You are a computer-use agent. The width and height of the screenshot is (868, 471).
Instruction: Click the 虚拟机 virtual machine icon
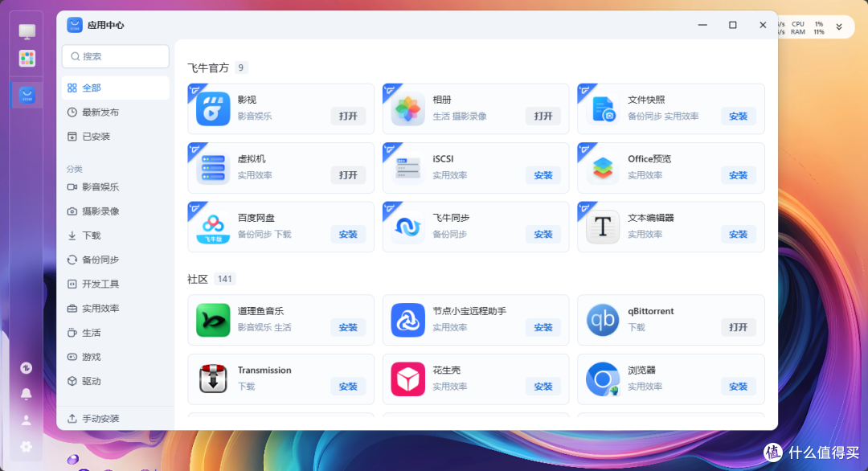pos(213,168)
